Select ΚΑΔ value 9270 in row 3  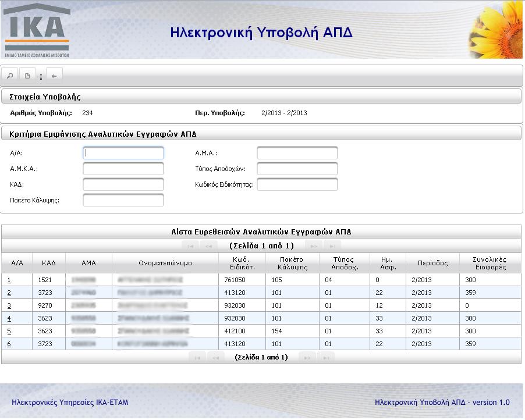pos(45,305)
